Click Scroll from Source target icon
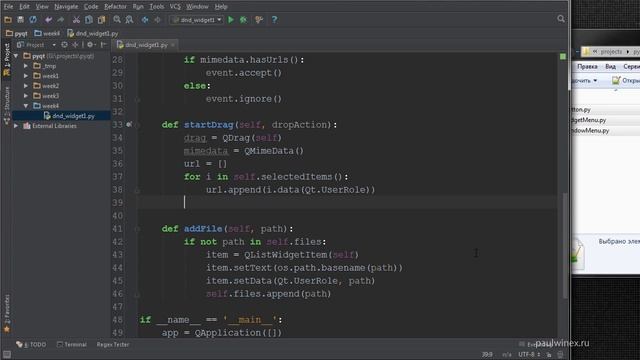 64,44
